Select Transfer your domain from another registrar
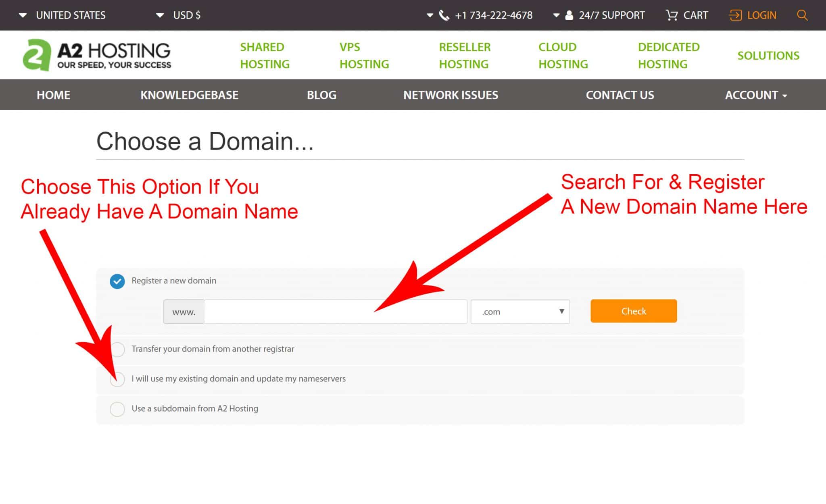This screenshot has height=504, width=826. click(x=117, y=349)
